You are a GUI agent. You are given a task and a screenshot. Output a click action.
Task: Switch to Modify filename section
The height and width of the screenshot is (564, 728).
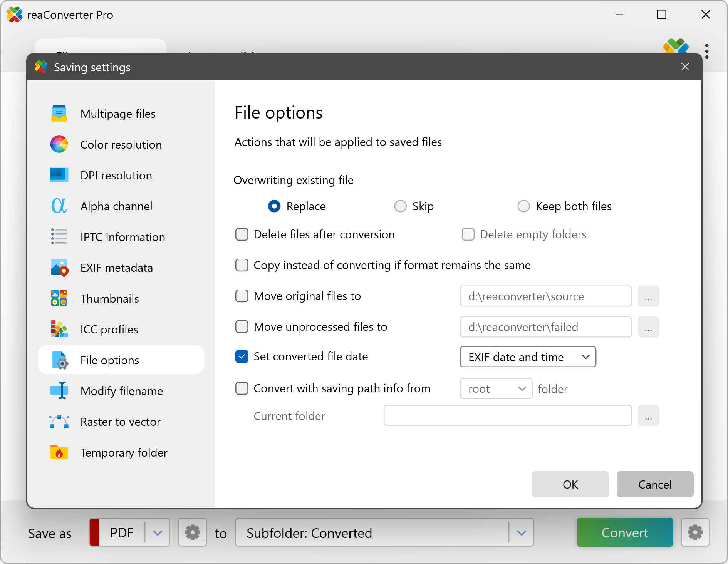(121, 391)
